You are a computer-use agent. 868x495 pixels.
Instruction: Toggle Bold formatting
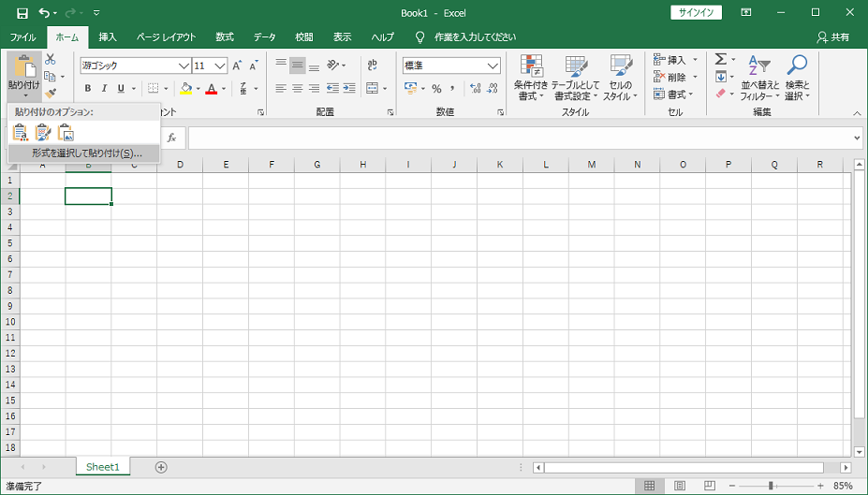(x=88, y=89)
